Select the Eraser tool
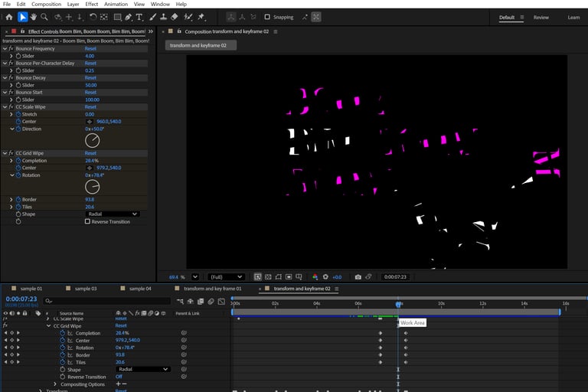The image size is (588, 392). [174, 17]
